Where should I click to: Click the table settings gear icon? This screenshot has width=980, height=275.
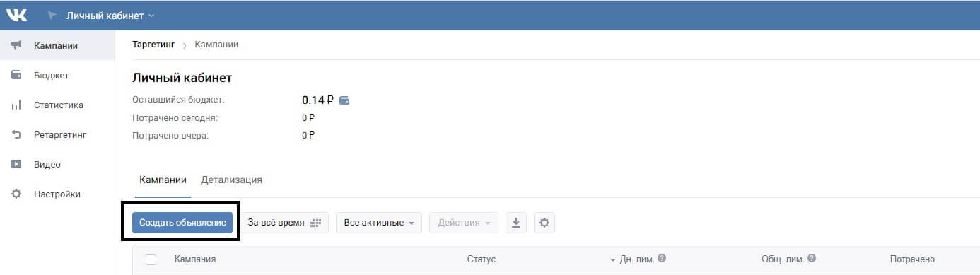(544, 223)
